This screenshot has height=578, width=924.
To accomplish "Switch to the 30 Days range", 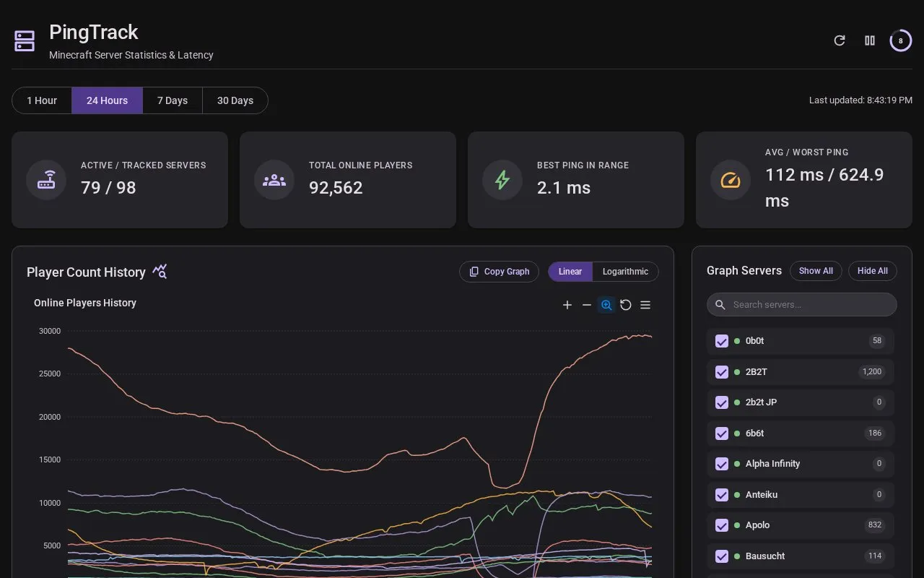I will tap(235, 100).
